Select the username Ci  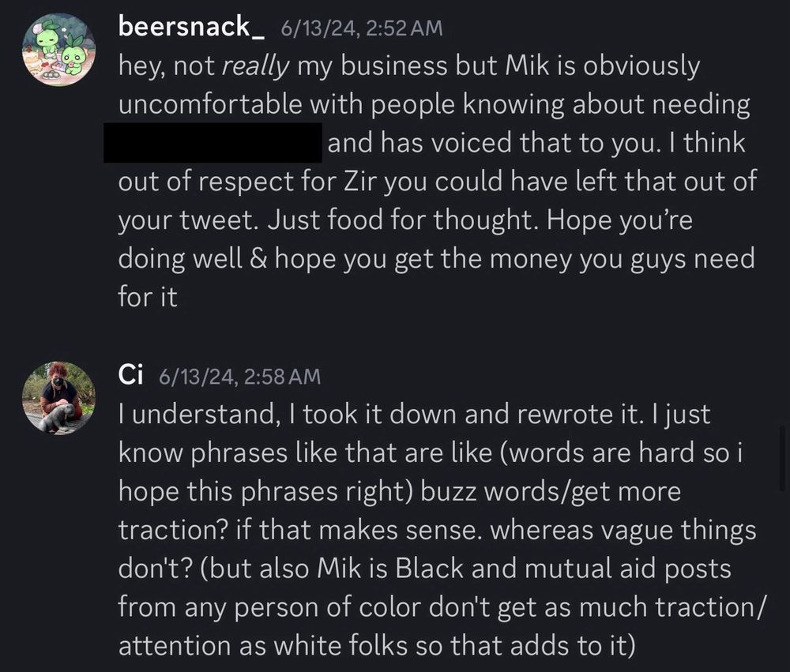pyautogui.click(x=130, y=374)
